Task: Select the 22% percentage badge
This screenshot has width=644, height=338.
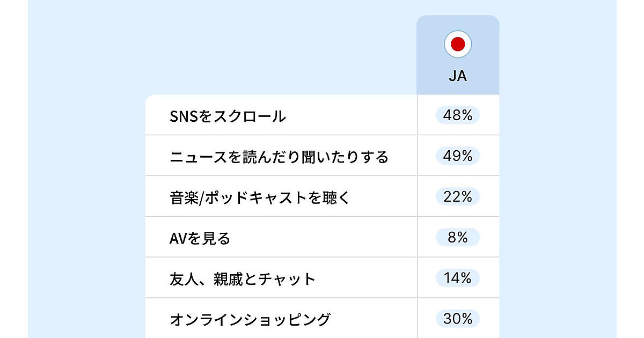Action: (458, 197)
